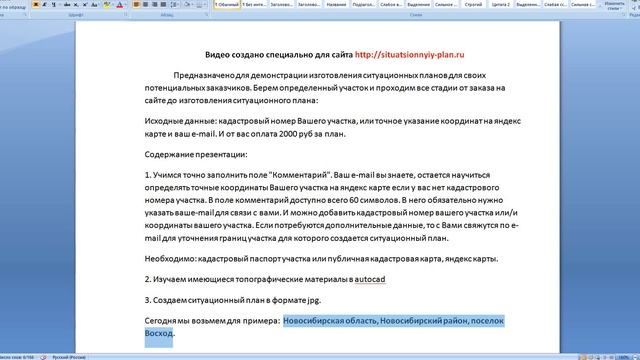Viewport: 640px width, 360px height.
Task: Apply the 'Без инте...' style
Action: tap(254, 4)
